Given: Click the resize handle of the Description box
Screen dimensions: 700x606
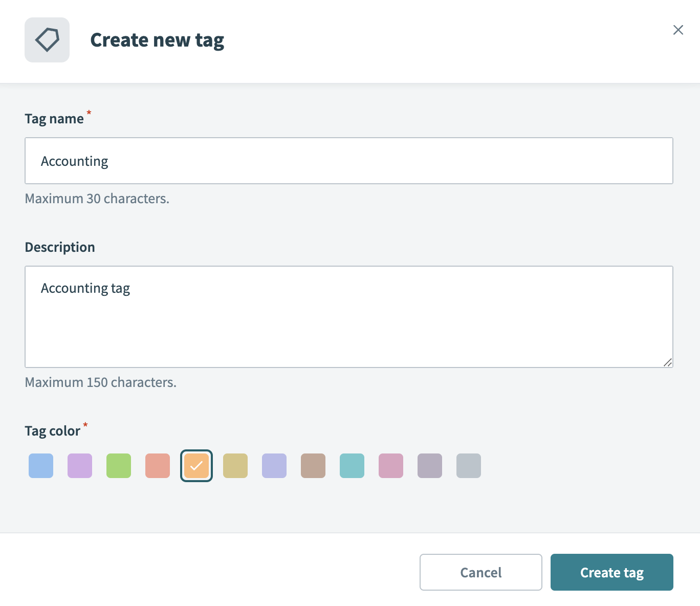Looking at the screenshot, I should click(668, 363).
